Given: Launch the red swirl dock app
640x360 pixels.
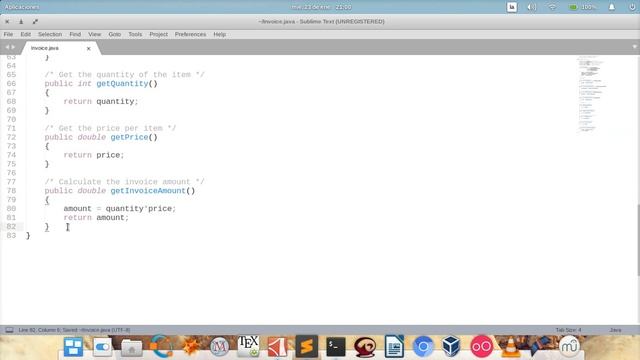Looking at the screenshot, I should tap(365, 347).
